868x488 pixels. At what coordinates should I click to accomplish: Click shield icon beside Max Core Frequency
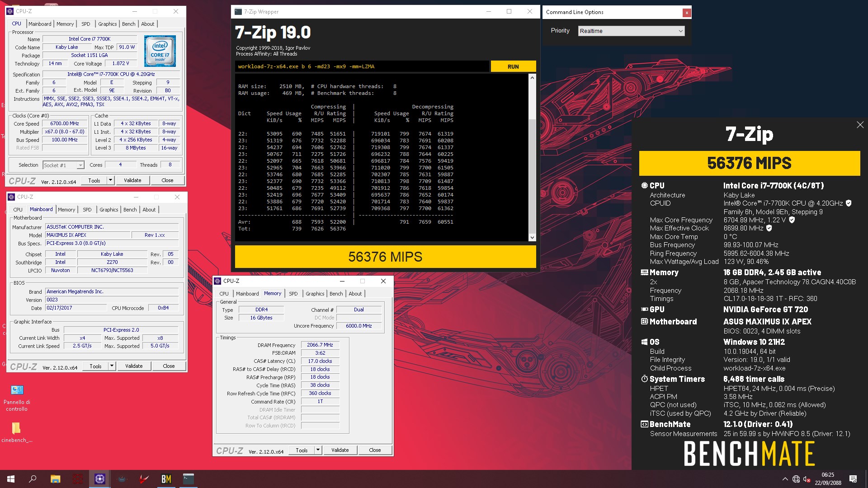(x=792, y=220)
